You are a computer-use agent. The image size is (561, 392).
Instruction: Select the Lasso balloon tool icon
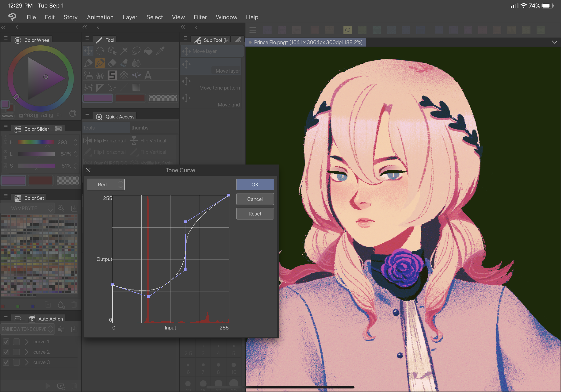click(x=136, y=51)
